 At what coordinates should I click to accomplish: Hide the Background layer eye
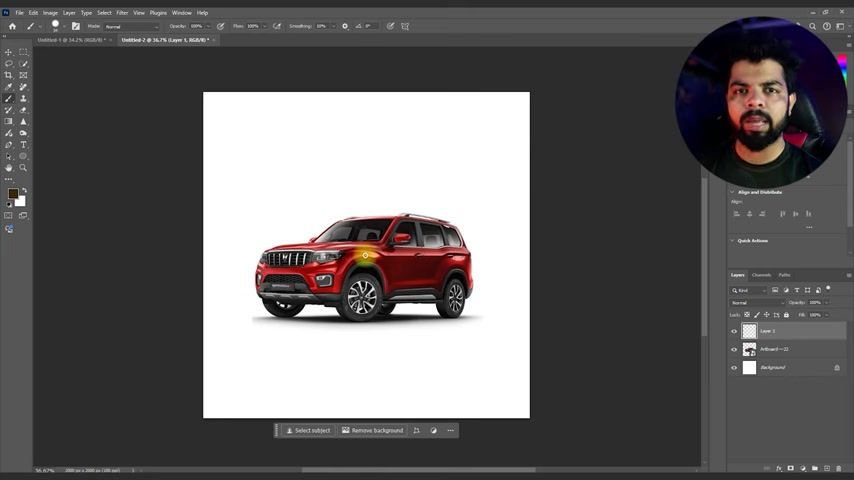point(734,368)
